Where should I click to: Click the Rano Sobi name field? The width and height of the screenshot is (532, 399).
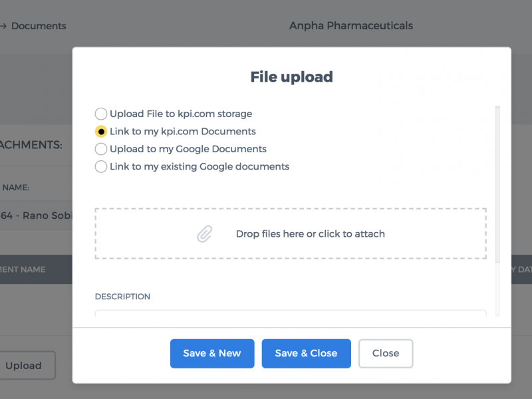click(x=36, y=215)
